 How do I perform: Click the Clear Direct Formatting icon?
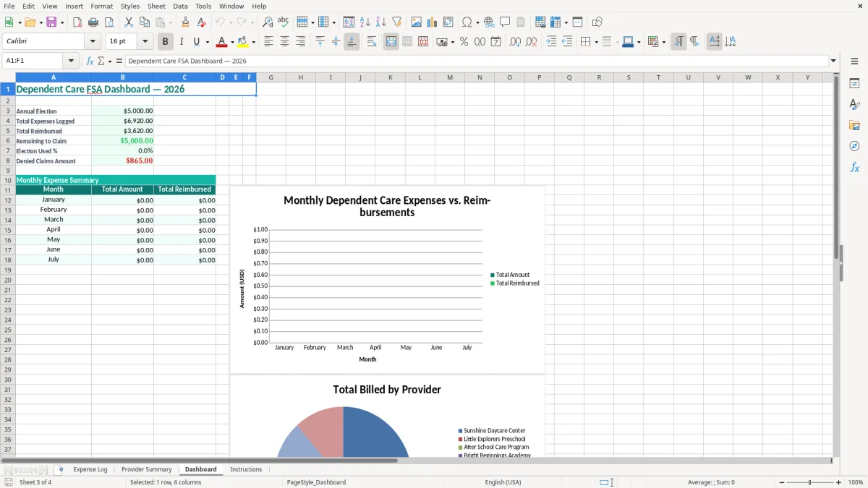coord(202,22)
